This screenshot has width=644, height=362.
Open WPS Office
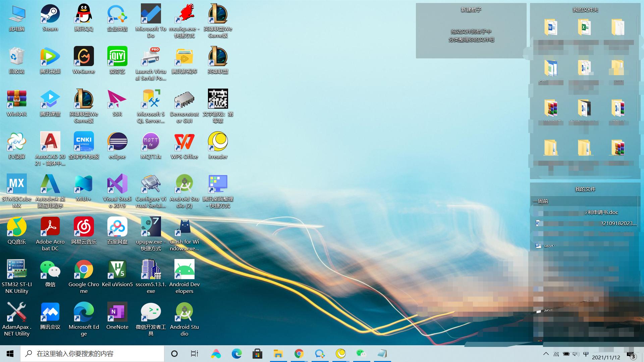coord(184,141)
